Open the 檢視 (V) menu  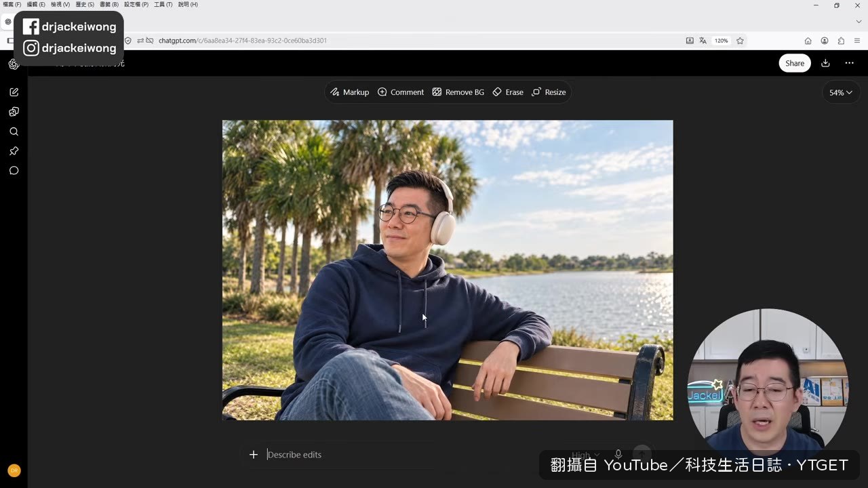point(60,5)
